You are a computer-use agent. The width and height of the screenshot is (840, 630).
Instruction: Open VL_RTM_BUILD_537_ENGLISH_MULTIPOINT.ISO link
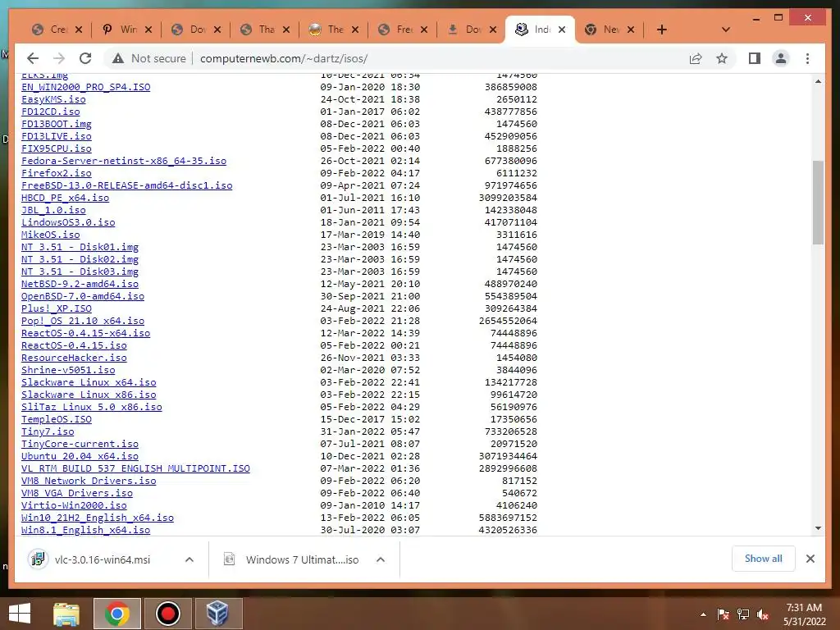135,468
